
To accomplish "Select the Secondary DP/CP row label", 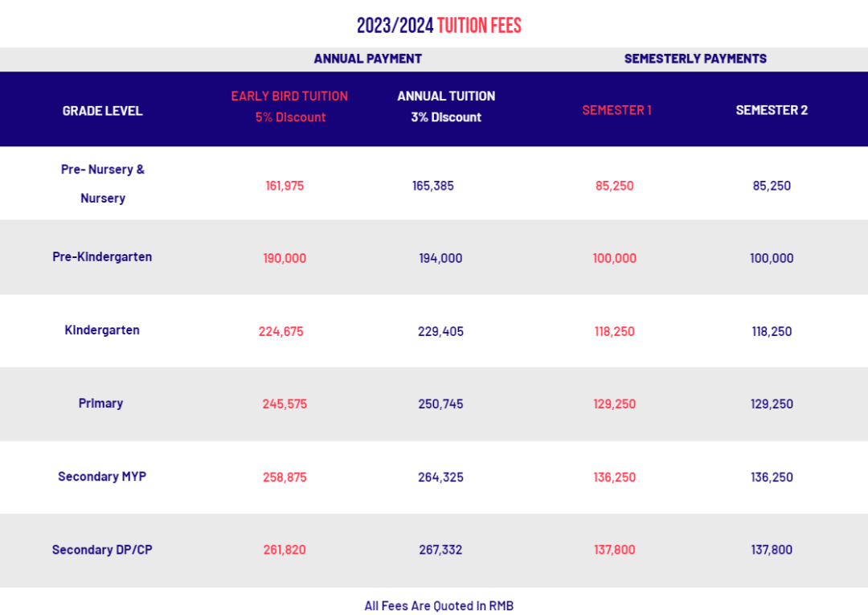I will pos(102,550).
